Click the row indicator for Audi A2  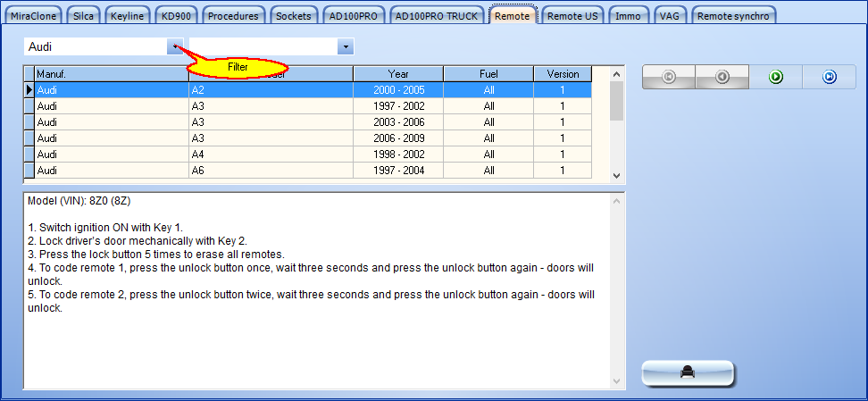coord(29,89)
